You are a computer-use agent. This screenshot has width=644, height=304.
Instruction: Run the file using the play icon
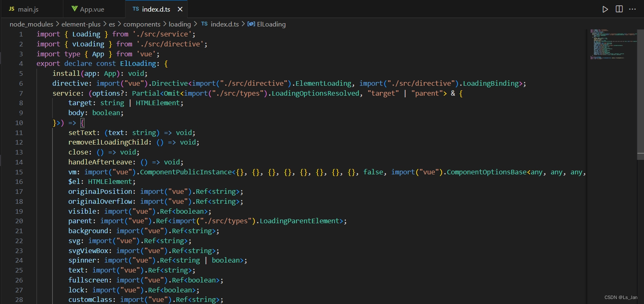605,9
